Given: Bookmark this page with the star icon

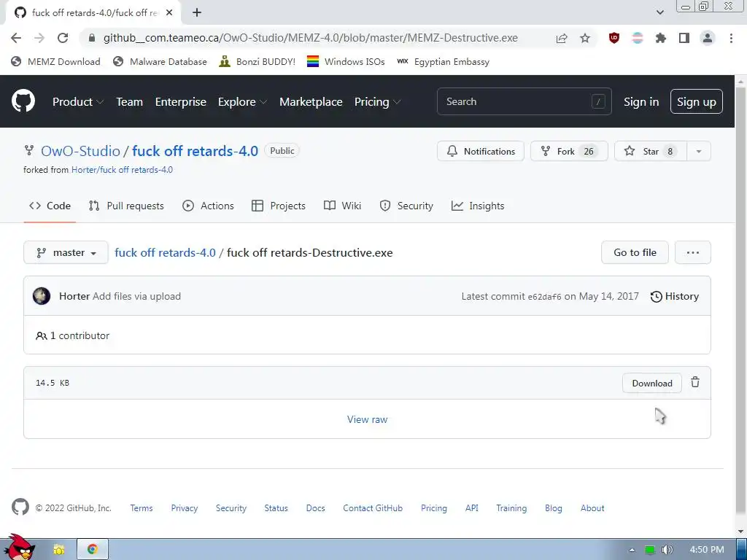Looking at the screenshot, I should coord(585,38).
